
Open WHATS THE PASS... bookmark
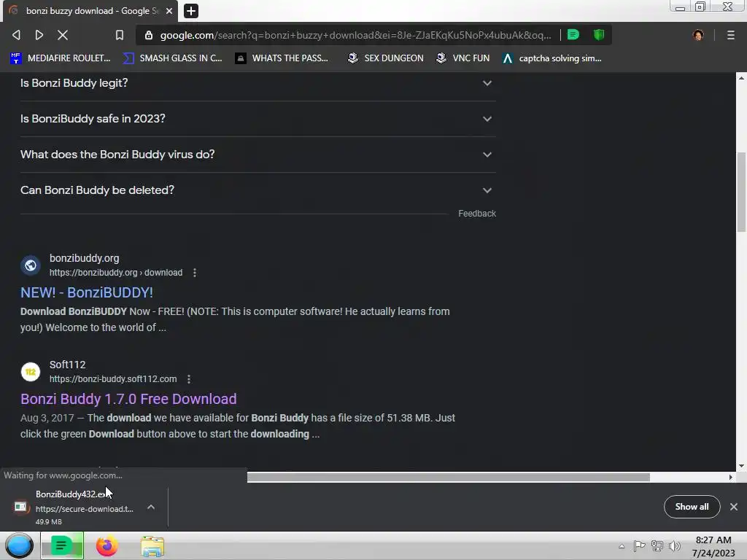pos(282,58)
